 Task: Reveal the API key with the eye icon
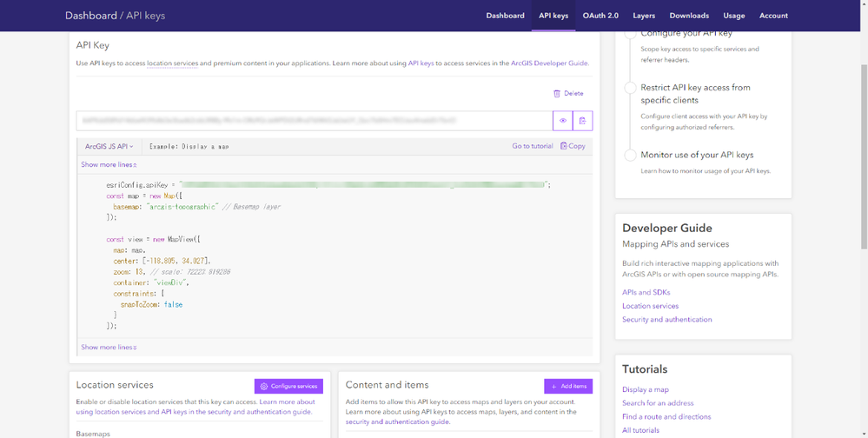point(562,121)
